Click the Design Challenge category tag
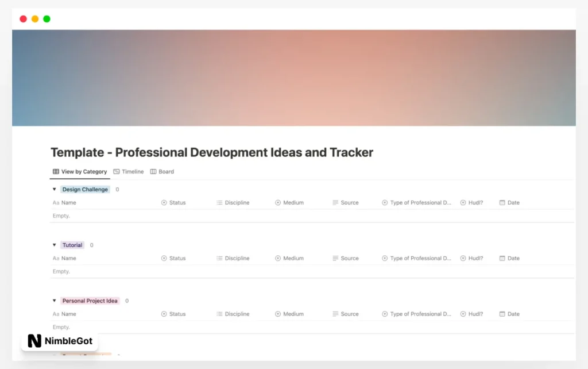Screen dimensions: 588x369 (x=85, y=189)
